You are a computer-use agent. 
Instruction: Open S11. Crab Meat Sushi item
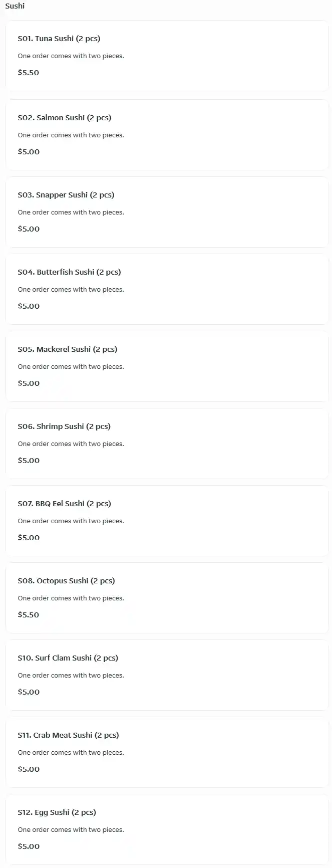pyautogui.click(x=69, y=735)
